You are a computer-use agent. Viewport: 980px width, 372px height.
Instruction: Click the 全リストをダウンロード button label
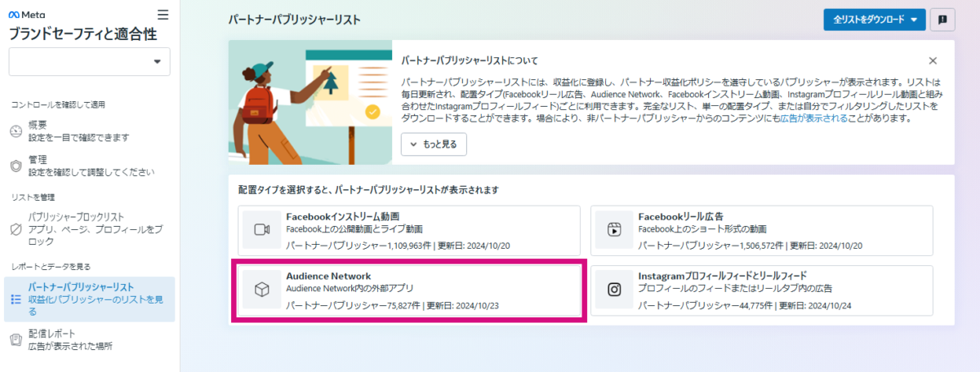coord(868,20)
